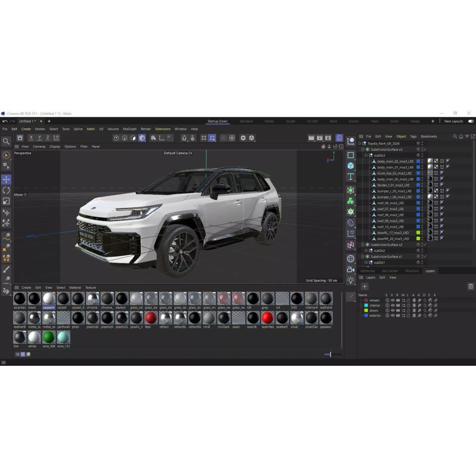Switch to Standard layout
This screenshot has width=476, height=476.
point(246,121)
